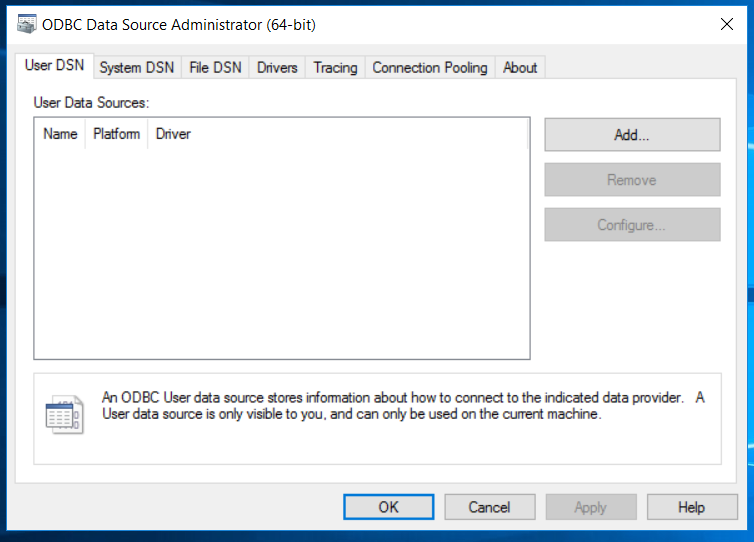Switch to the User DSN tab
Image resolution: width=754 pixels, height=542 pixels.
[x=54, y=65]
